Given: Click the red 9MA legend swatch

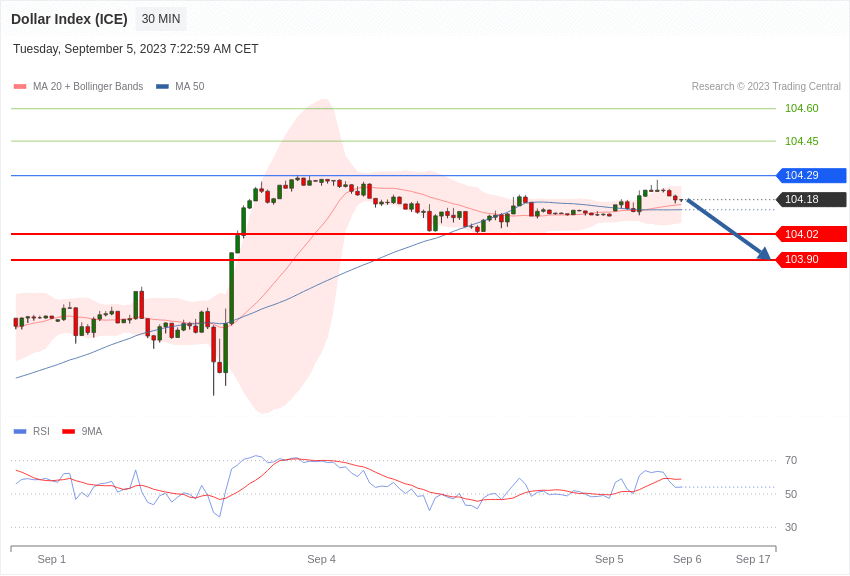Looking at the screenshot, I should [68, 431].
